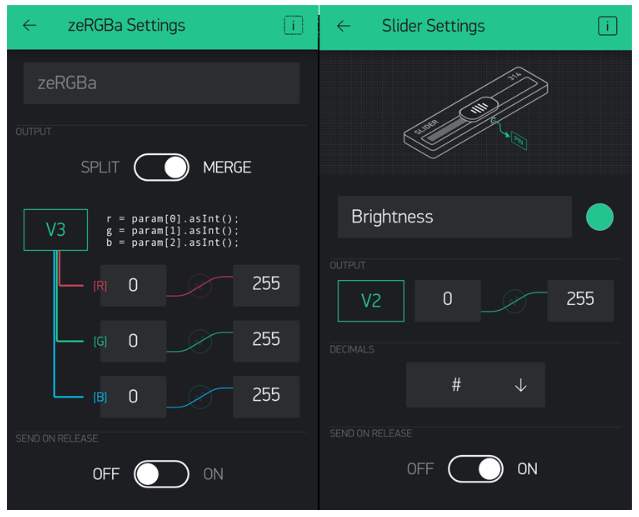Viewport: 639px width, 517px height.
Task: Toggle zeRGBa Send On Release switch
Action: point(161,474)
